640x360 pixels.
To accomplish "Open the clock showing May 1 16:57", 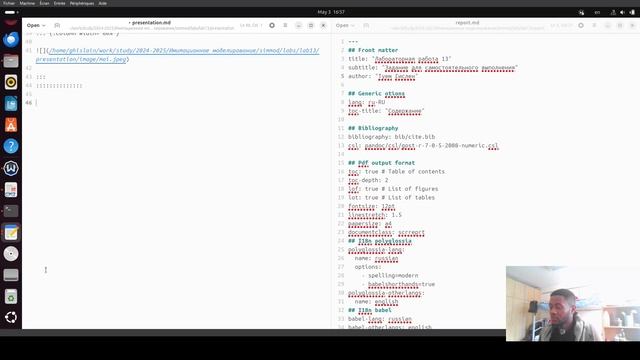I will pyautogui.click(x=331, y=12).
